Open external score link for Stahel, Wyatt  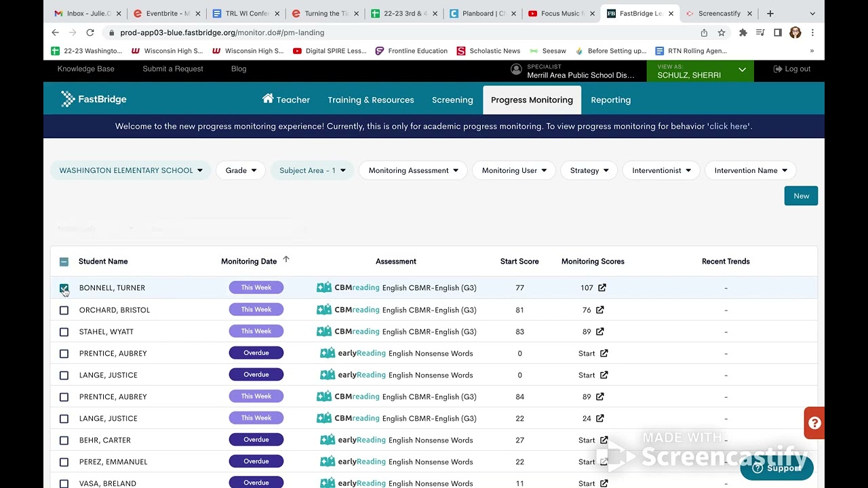coord(599,331)
